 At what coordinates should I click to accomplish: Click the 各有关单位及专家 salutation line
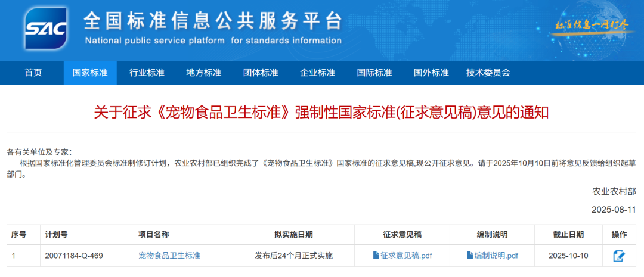tap(39, 152)
